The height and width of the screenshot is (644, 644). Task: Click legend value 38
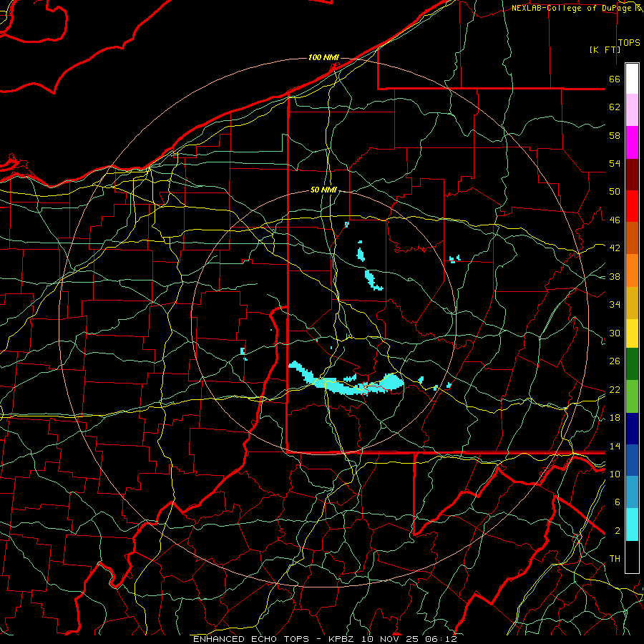click(615, 276)
